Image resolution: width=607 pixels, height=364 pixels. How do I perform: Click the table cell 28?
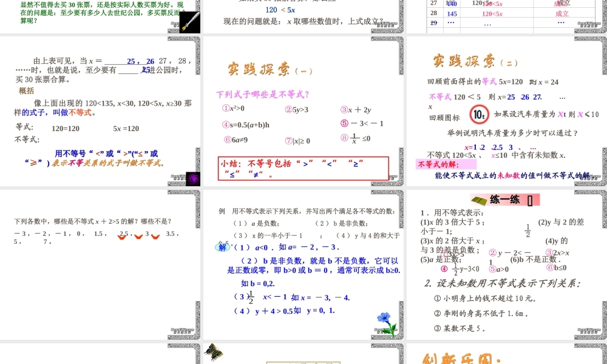tap(433, 13)
